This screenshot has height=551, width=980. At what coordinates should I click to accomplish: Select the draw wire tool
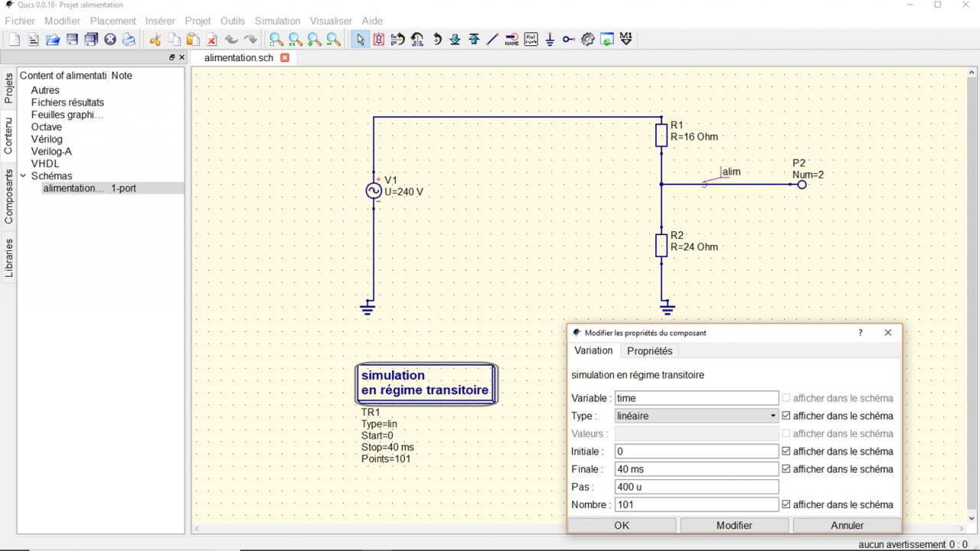[492, 40]
